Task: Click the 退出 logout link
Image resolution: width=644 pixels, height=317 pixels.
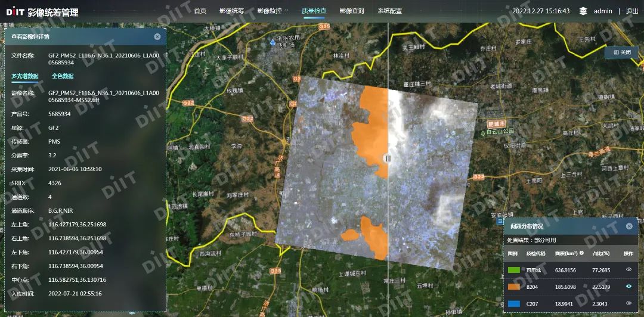Action: coord(631,11)
